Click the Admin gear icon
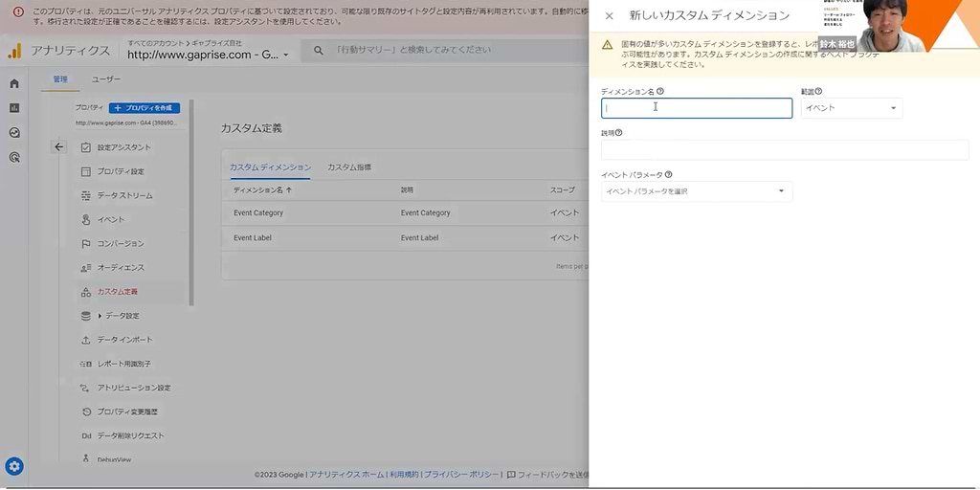 (x=14, y=467)
